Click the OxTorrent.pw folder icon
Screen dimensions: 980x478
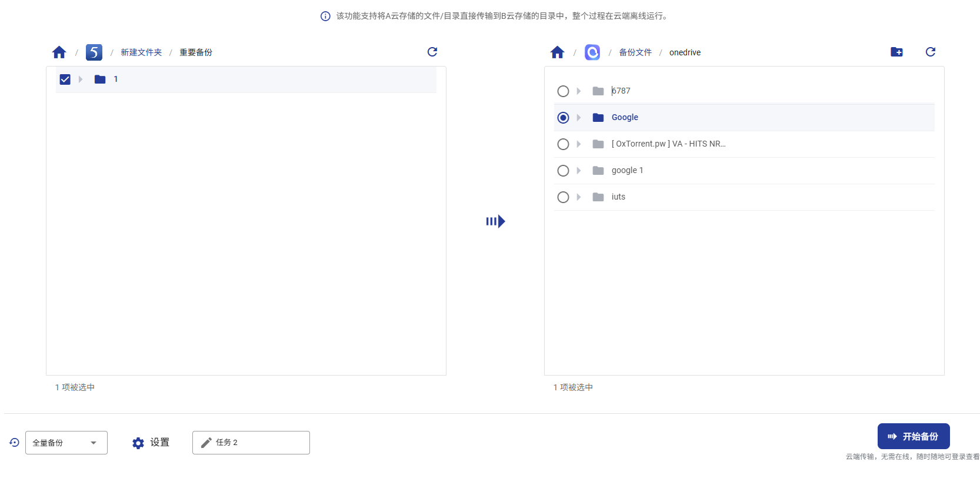[598, 144]
